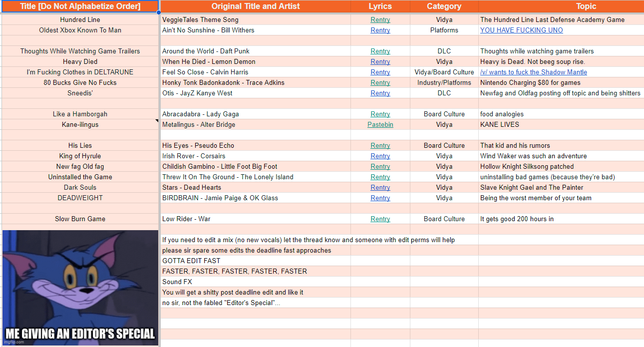Select When He Died - Lemon Demon cell
Screen dimensions: 644x347
tap(255, 62)
